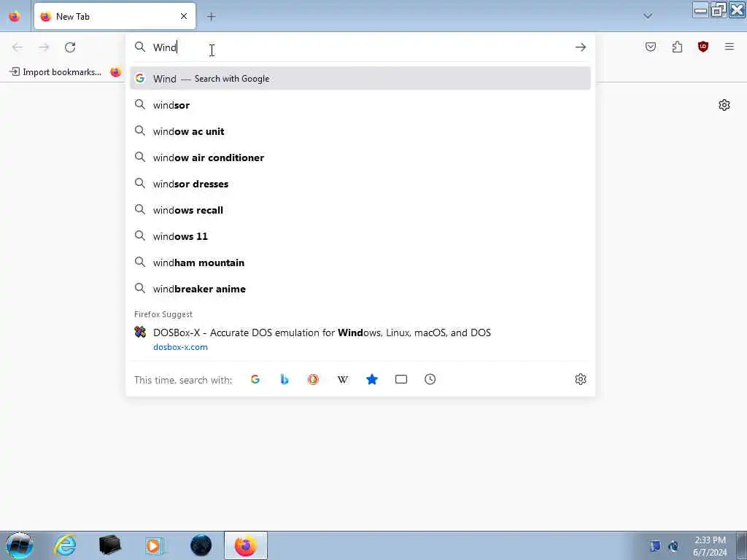Click taskbar clock showing 2:33 PM
747x560 pixels.
pyautogui.click(x=710, y=546)
